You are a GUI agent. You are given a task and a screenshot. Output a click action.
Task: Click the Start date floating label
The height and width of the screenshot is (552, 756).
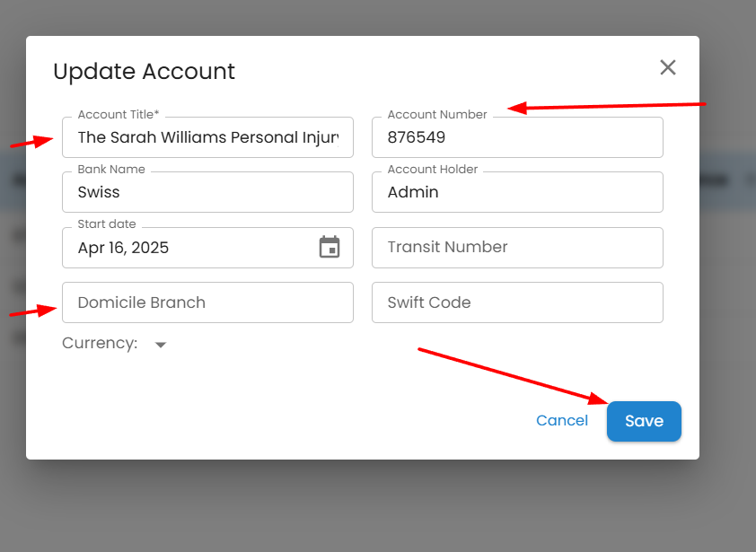[107, 224]
